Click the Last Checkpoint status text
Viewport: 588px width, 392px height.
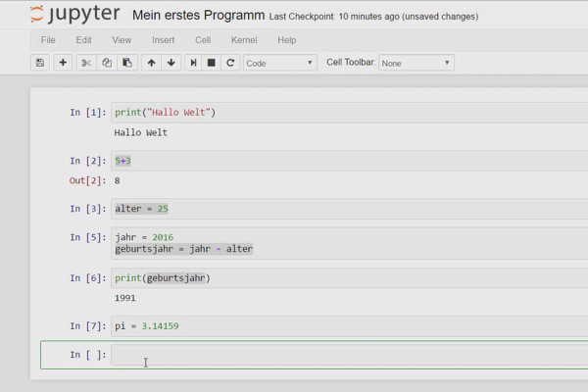point(373,17)
